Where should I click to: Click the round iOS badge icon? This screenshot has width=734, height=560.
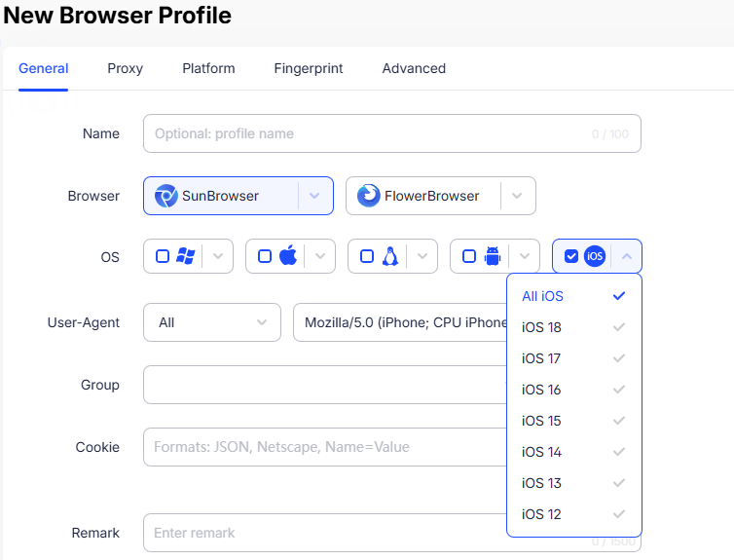595,256
